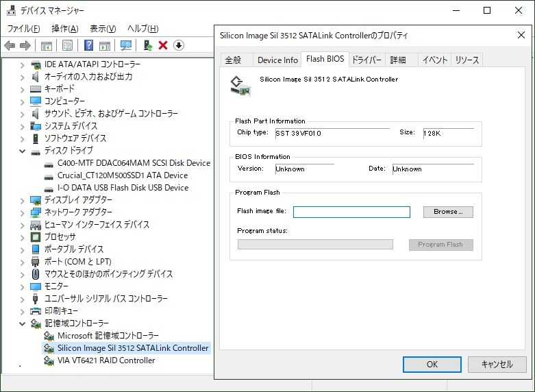Click the network adapter category icon
535x392 pixels.
tap(36, 212)
